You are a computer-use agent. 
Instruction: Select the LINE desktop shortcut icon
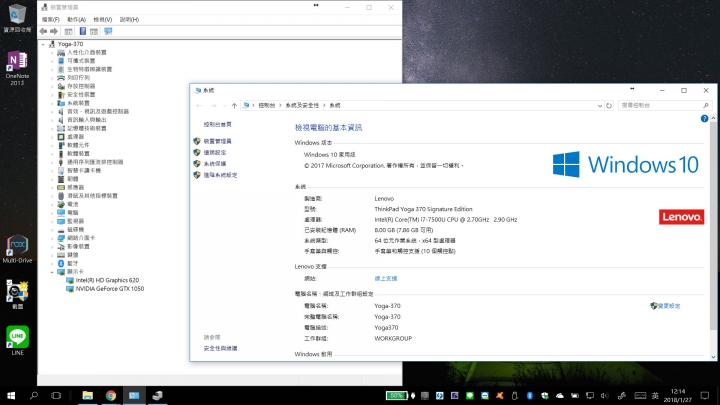point(17,340)
